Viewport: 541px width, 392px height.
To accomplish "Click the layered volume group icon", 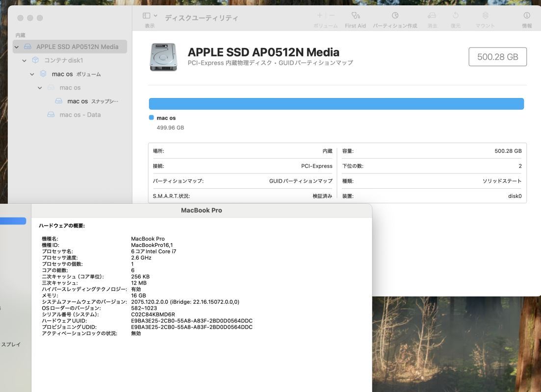I will (43, 73).
